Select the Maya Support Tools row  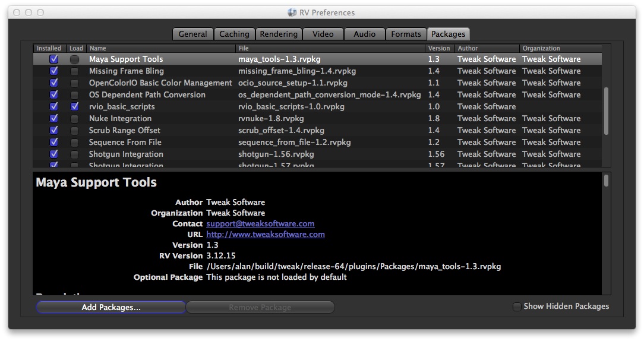pos(317,59)
